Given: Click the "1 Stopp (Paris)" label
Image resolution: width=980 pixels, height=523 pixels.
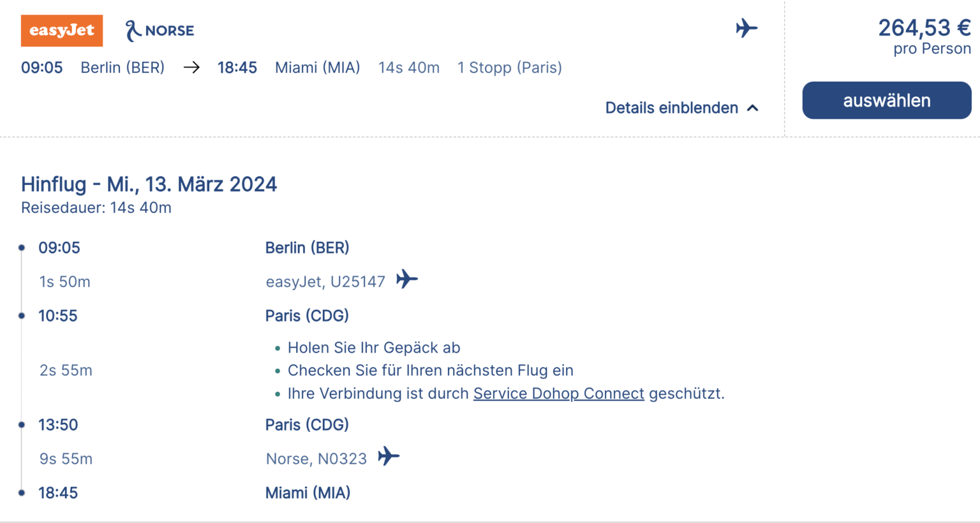Looking at the screenshot, I should tap(509, 68).
